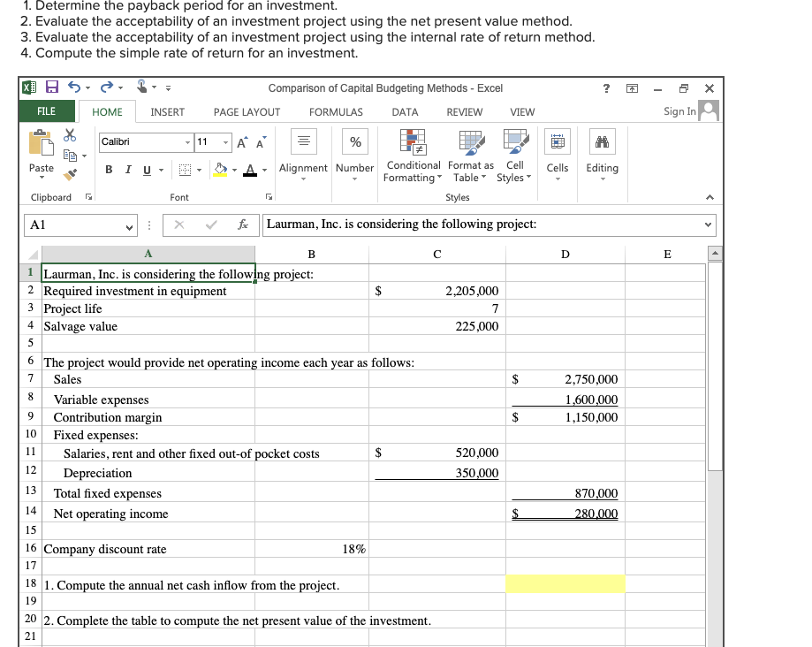Click the vertical scrollbar up arrow
This screenshot has height=647, width=812.
(715, 254)
